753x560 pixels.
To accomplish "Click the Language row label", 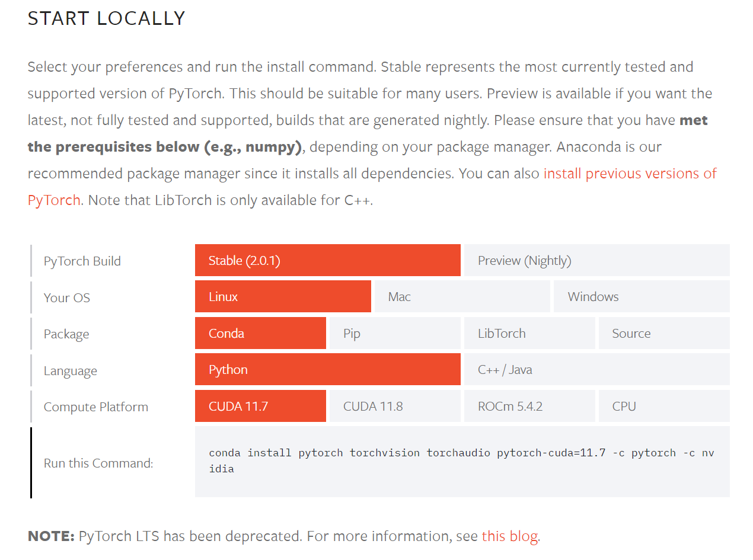I will (70, 371).
